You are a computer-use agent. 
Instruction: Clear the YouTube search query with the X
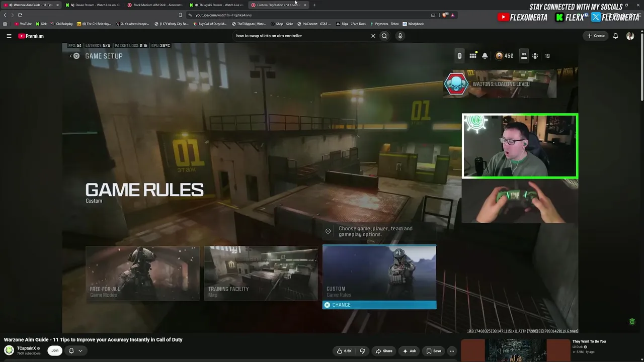(373, 36)
